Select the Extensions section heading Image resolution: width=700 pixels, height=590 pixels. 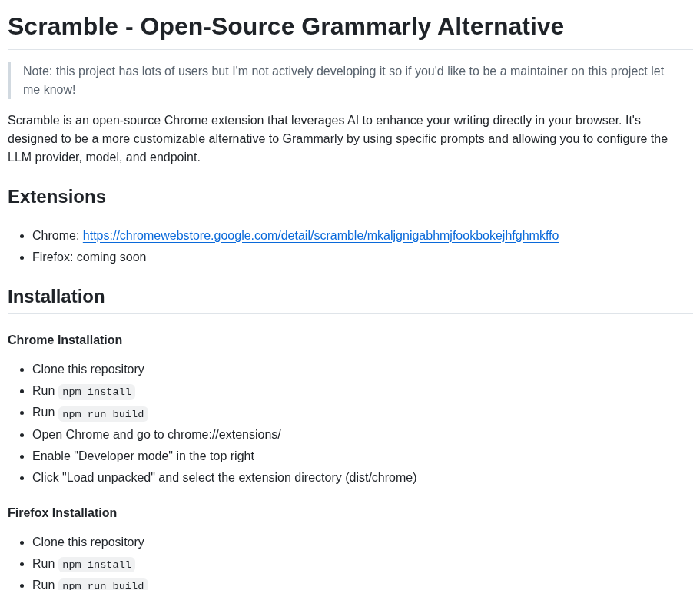click(x=57, y=197)
